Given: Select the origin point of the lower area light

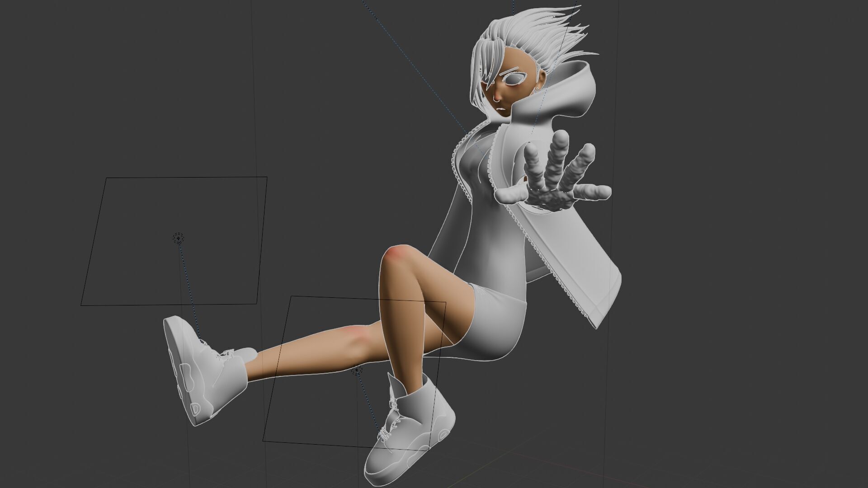Looking at the screenshot, I should (357, 371).
